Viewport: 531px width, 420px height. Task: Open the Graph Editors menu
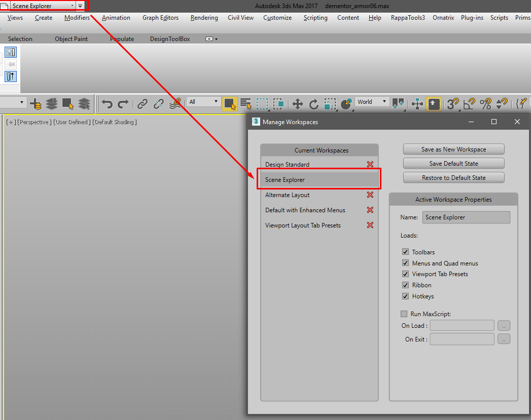161,18
